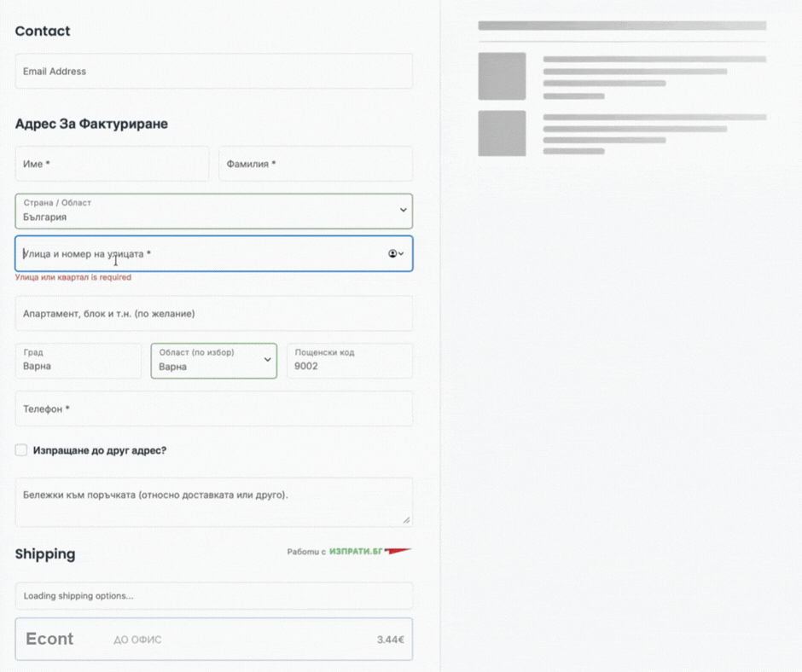Edit the Град city field showing Варна
802x672 pixels.
[x=78, y=361]
